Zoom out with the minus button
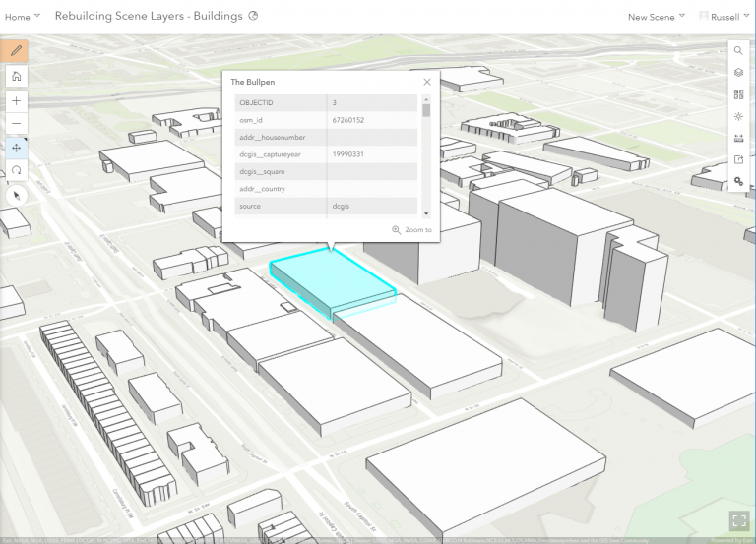 pyautogui.click(x=17, y=124)
